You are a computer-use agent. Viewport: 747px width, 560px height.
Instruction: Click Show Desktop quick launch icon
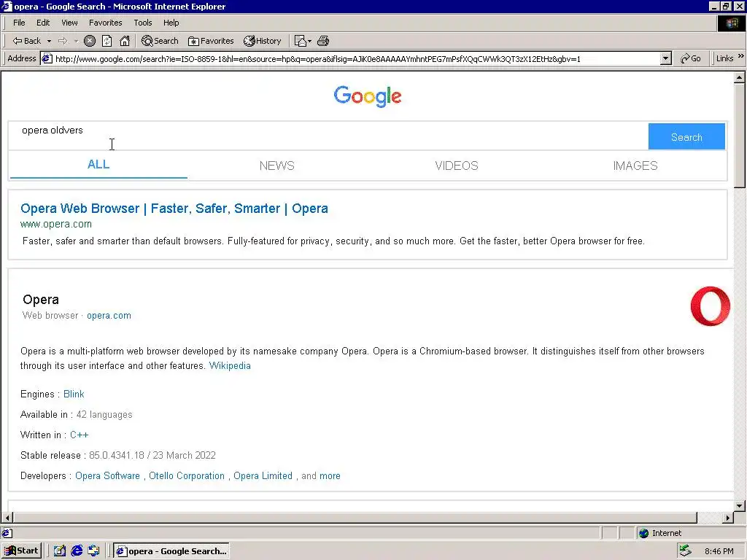[60, 551]
